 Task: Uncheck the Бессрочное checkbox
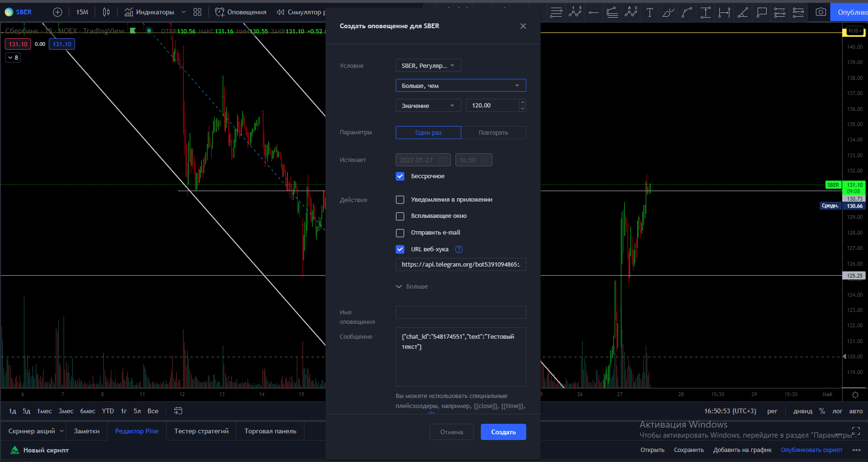point(400,176)
